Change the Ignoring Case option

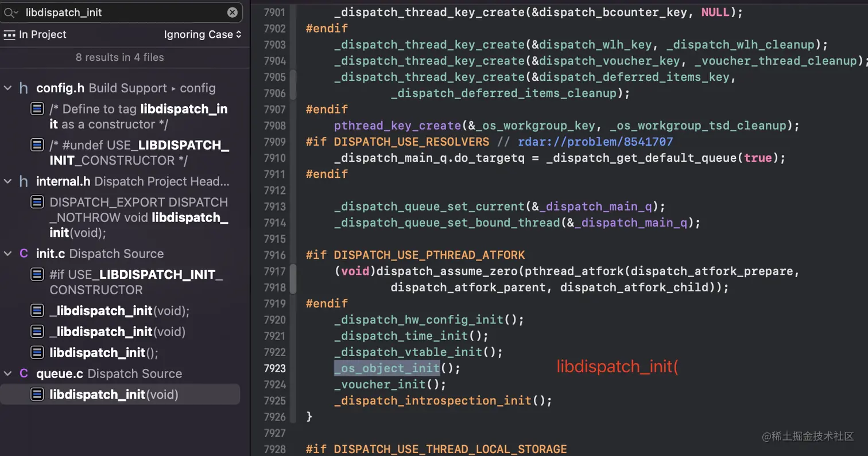pos(203,34)
